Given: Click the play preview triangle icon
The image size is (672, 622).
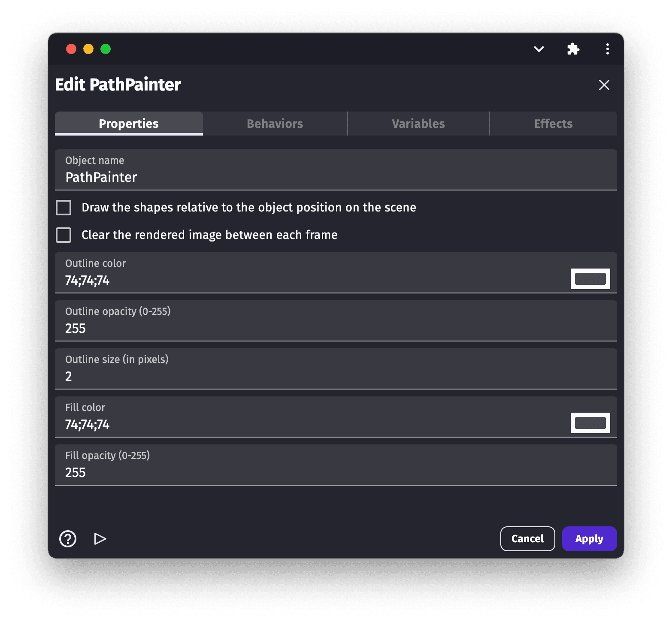Looking at the screenshot, I should [x=100, y=539].
